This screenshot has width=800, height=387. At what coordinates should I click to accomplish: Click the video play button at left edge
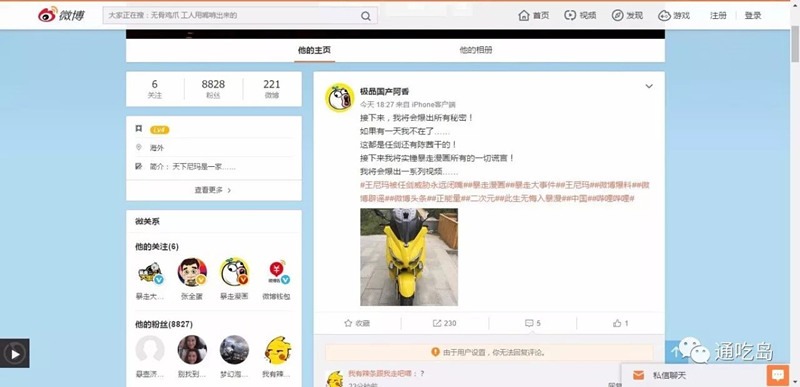click(15, 353)
